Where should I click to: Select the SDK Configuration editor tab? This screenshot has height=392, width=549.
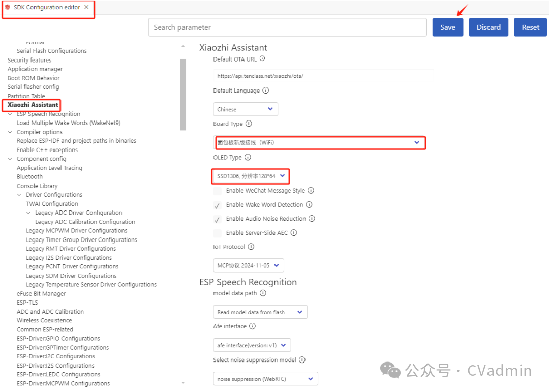47,8
